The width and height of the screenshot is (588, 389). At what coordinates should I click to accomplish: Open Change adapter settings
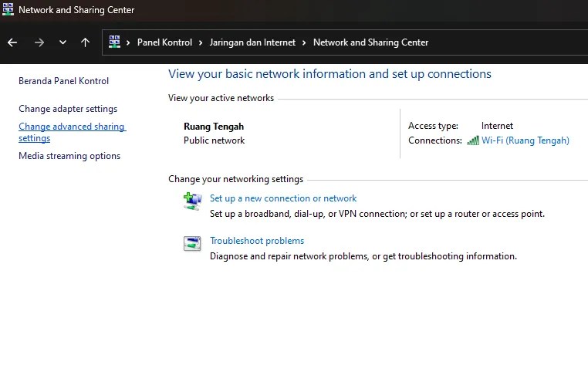tap(68, 109)
